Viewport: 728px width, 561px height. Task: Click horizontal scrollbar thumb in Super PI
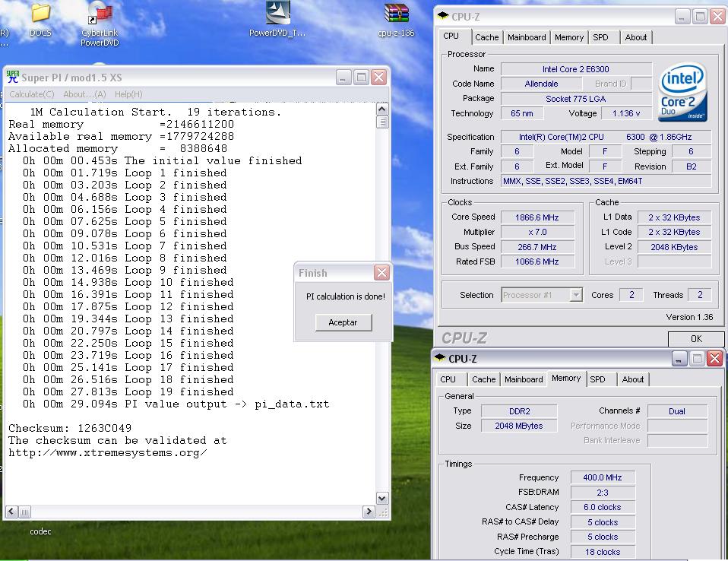pyautogui.click(x=24, y=512)
